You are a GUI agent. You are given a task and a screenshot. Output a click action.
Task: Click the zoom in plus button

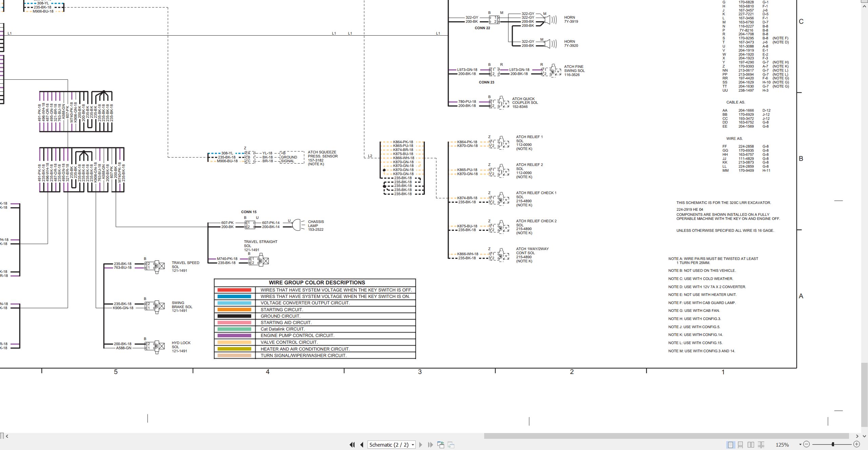pos(856,444)
